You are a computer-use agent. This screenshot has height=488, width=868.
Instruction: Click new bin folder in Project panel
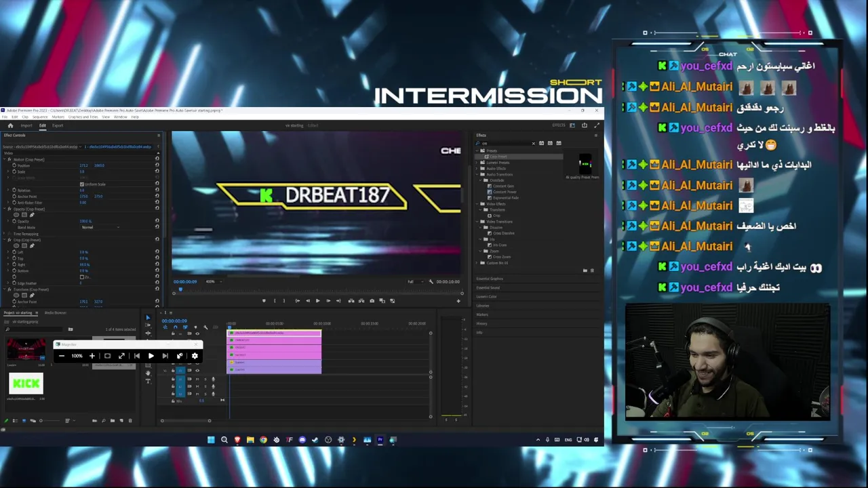(113, 420)
